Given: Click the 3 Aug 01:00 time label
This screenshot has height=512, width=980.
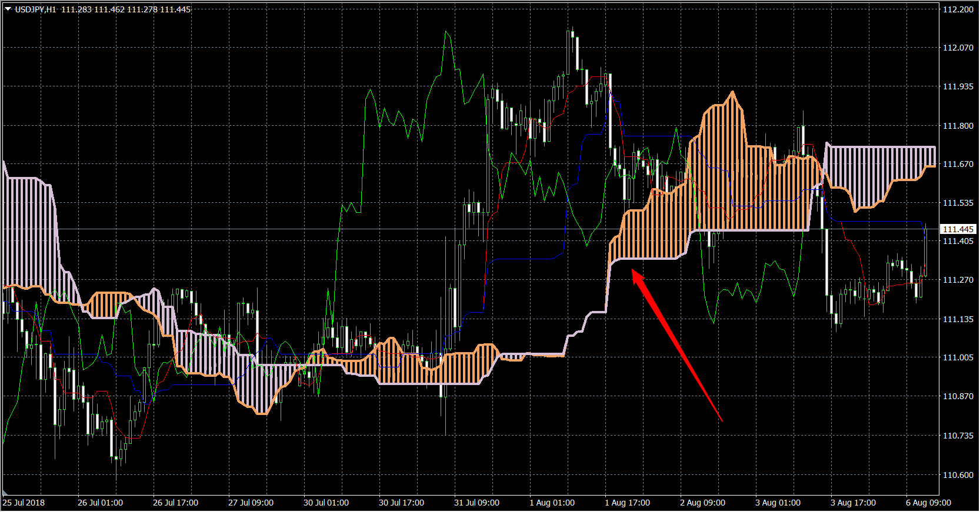Looking at the screenshot, I should pos(778,503).
